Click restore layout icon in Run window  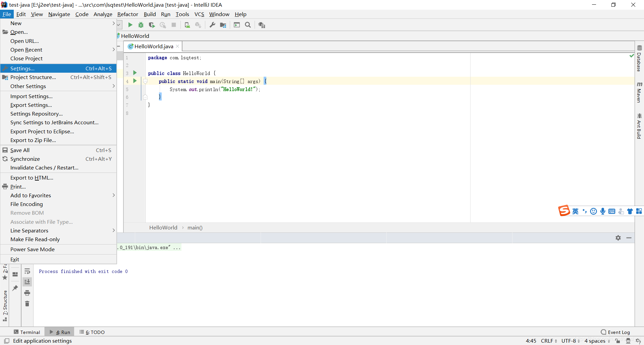click(x=15, y=274)
